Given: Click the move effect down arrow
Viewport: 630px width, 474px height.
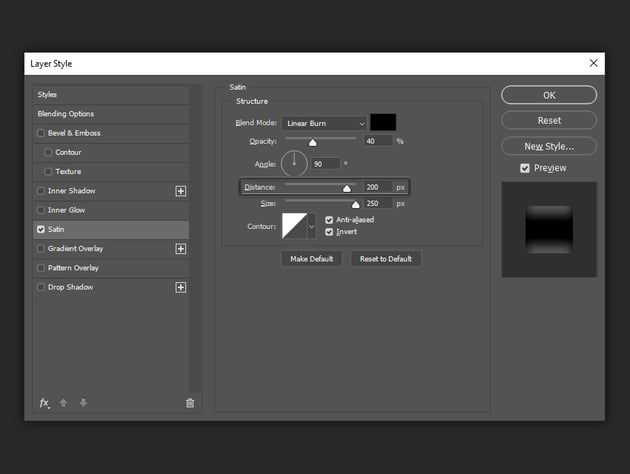Looking at the screenshot, I should 83,403.
